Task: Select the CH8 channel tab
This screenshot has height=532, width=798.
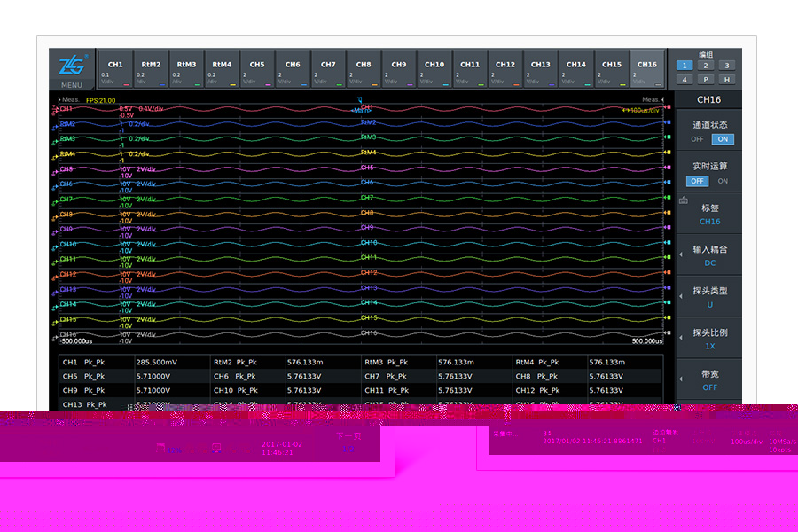Action: tap(364, 69)
